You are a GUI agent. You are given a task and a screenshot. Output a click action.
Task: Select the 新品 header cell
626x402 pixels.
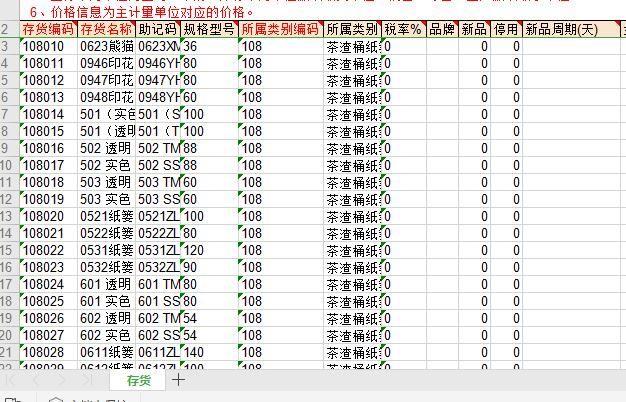[474, 29]
